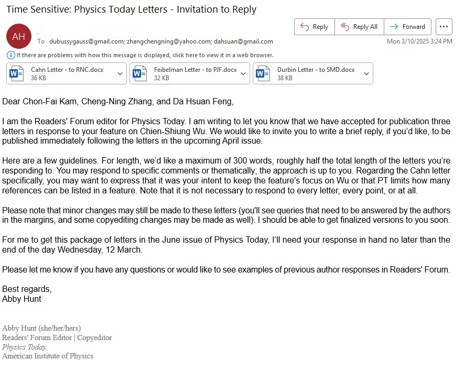This screenshot has width=462, height=365.
Task: Expand the Durbin Letter attachment dropdown
Action: 366,74
